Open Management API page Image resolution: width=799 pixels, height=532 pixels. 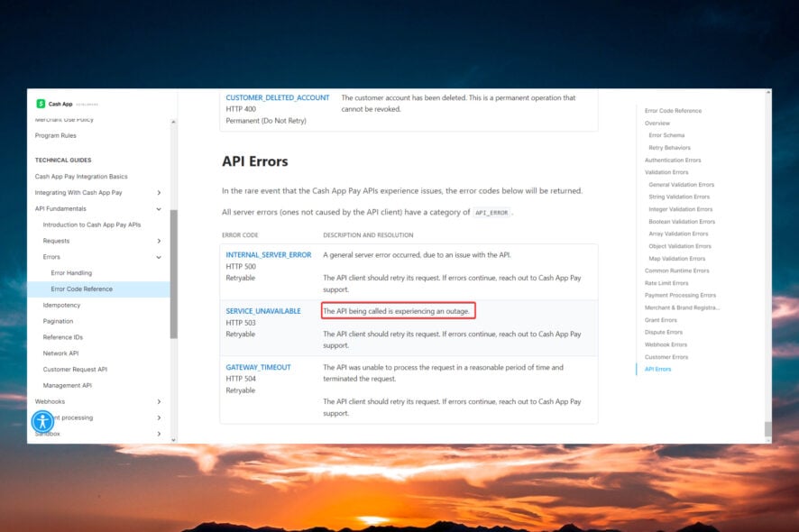[x=68, y=386]
